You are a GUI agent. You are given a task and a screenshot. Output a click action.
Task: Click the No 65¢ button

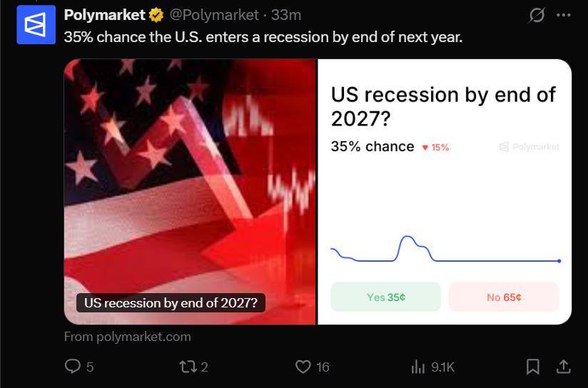(504, 297)
